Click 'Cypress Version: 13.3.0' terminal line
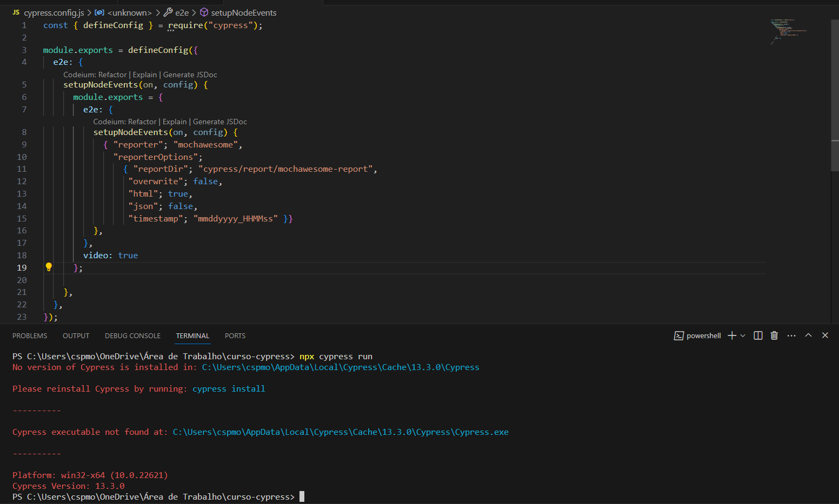 [x=68, y=486]
